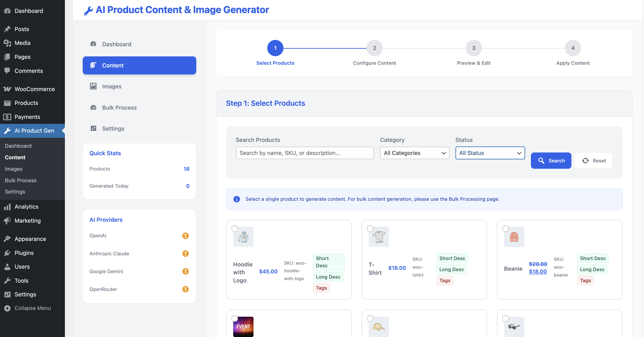Click the Settings icon in the plugin nav
This screenshot has height=337, width=644.
coord(93,128)
